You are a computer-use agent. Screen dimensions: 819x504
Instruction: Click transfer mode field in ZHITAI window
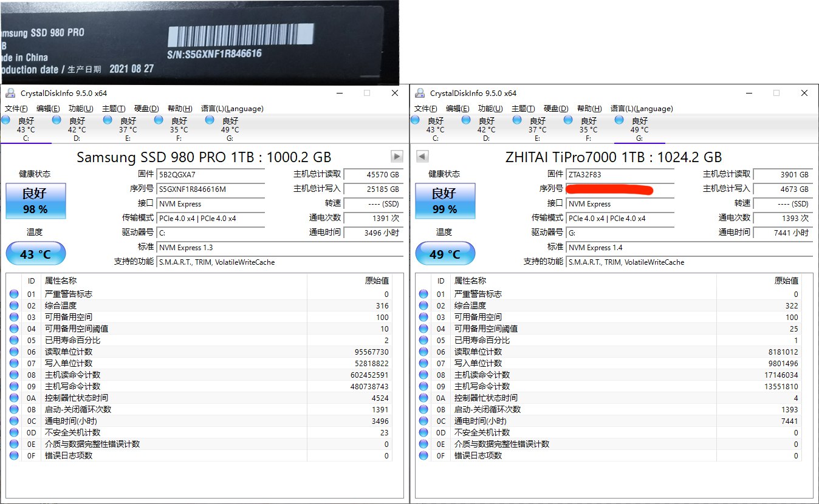point(620,219)
